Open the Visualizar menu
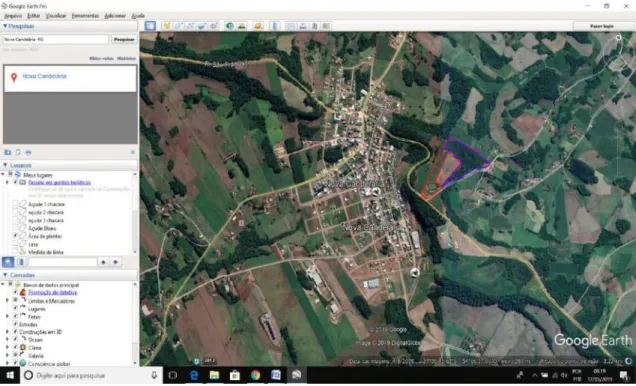 [x=56, y=16]
